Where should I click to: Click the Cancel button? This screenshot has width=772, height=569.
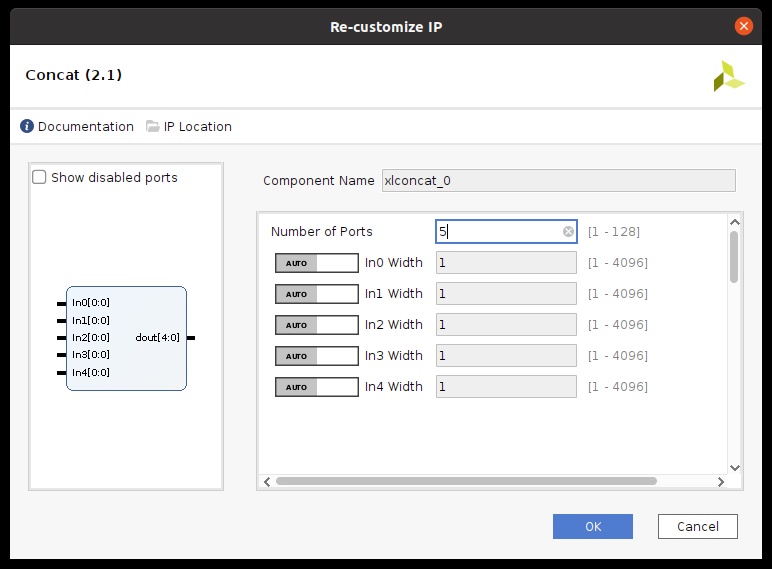(698, 527)
